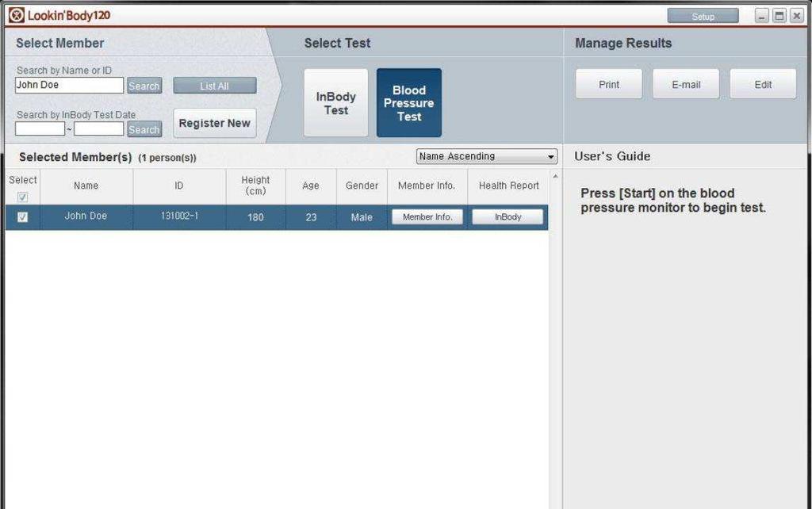
Task: Click the Member Info. button for John Doe
Action: coord(427,217)
